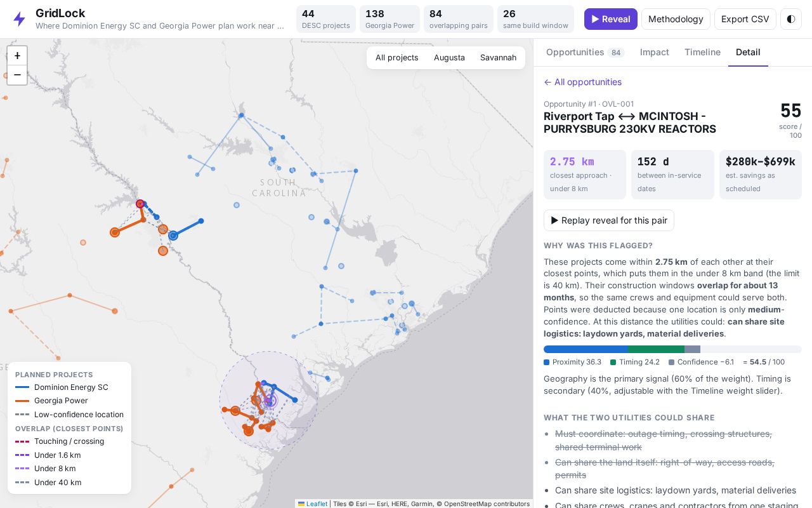This screenshot has width=812, height=508.
Task: Click the 84 overlapping pairs stat
Action: click(x=459, y=19)
